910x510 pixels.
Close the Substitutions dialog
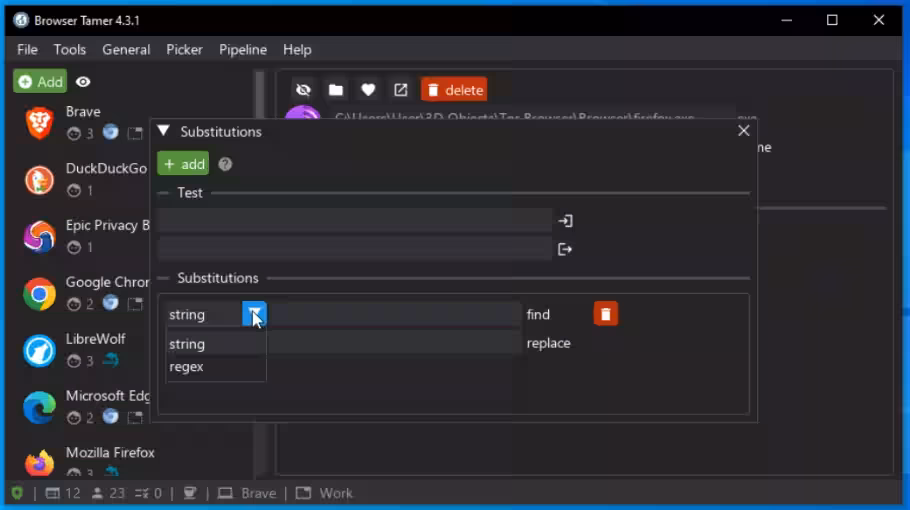(743, 131)
